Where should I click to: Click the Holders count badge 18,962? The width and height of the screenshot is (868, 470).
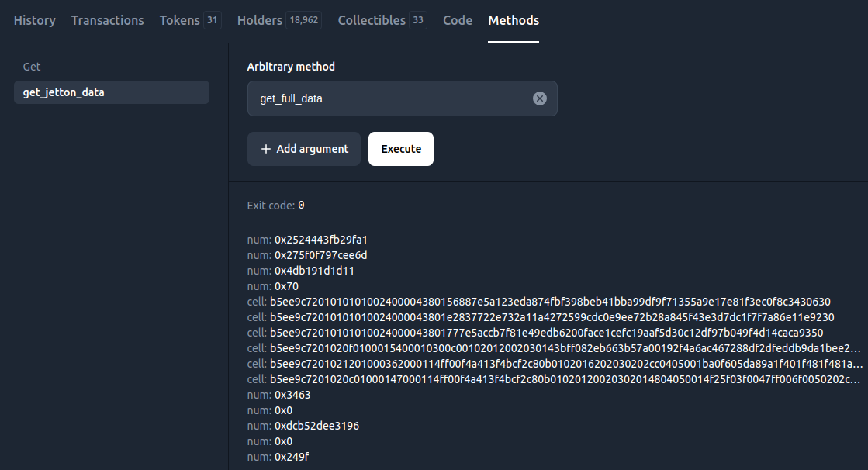click(x=304, y=20)
